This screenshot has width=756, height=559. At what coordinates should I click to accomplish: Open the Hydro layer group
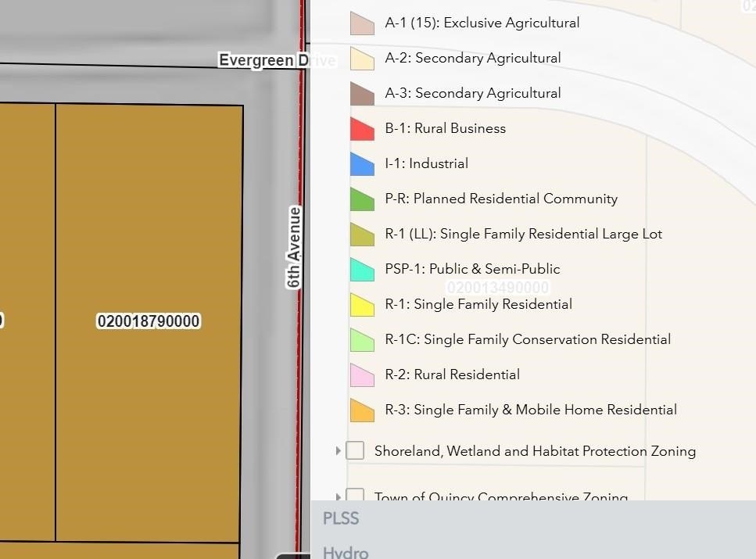point(346,552)
